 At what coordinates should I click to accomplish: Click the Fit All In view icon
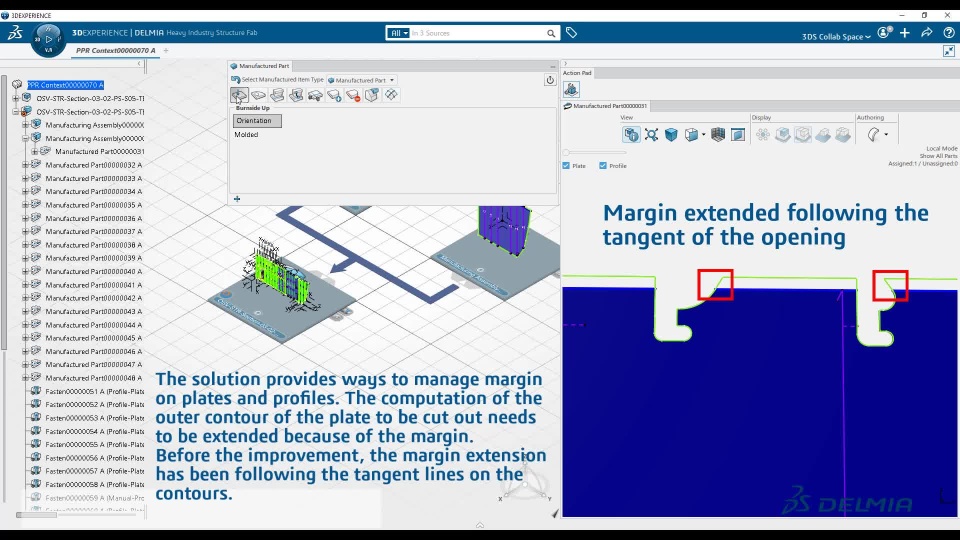pos(651,135)
